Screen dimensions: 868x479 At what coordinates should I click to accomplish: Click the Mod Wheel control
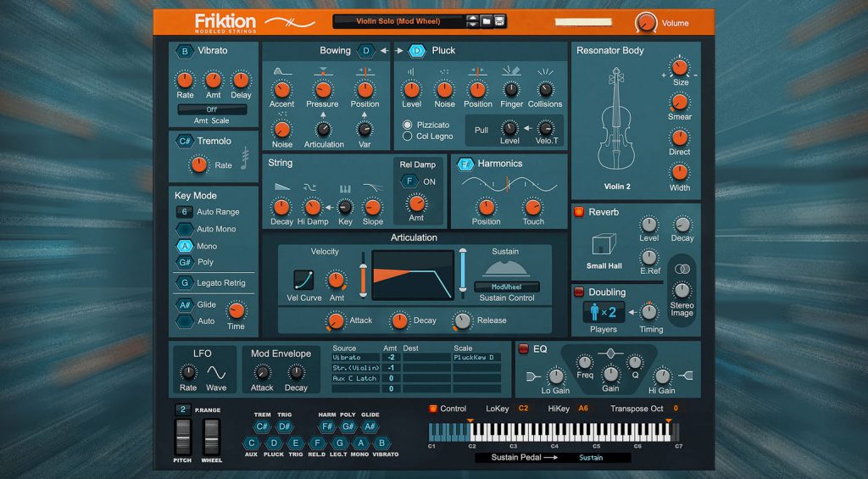point(211,437)
